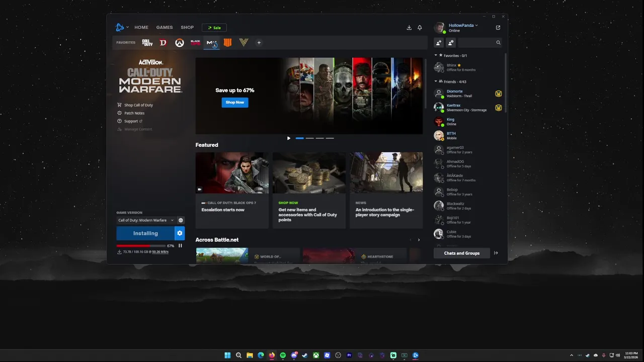Viewport: 644px width, 362px height.
Task: Open game settings gear beside Installing
Action: [180, 233]
